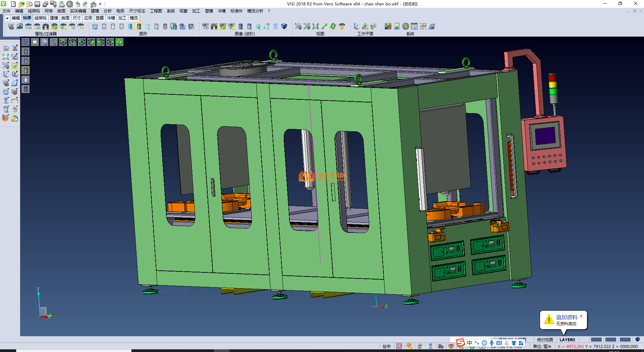Toggle the highlighted cylinder mode in left strip

pos(26,70)
